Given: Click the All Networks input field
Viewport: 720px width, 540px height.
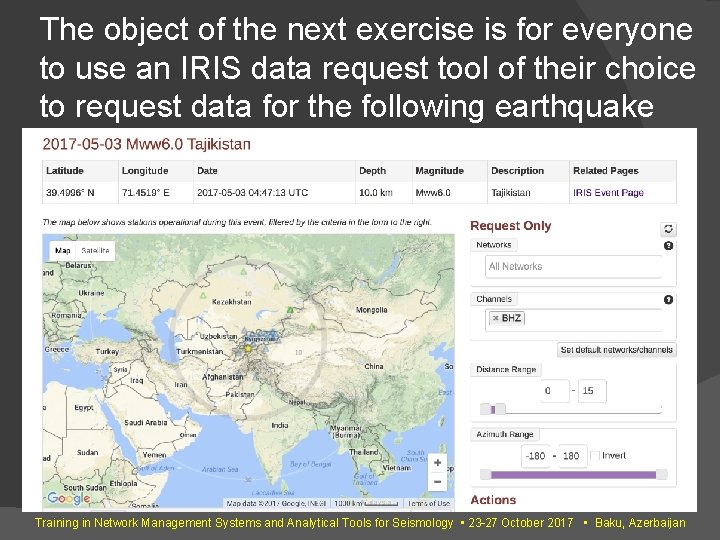Looking at the screenshot, I should pyautogui.click(x=573, y=266).
